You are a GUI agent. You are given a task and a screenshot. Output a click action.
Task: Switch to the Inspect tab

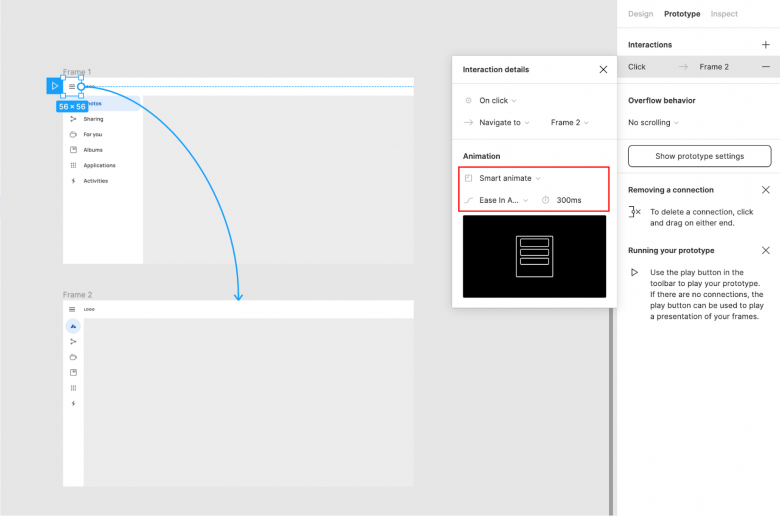(724, 14)
